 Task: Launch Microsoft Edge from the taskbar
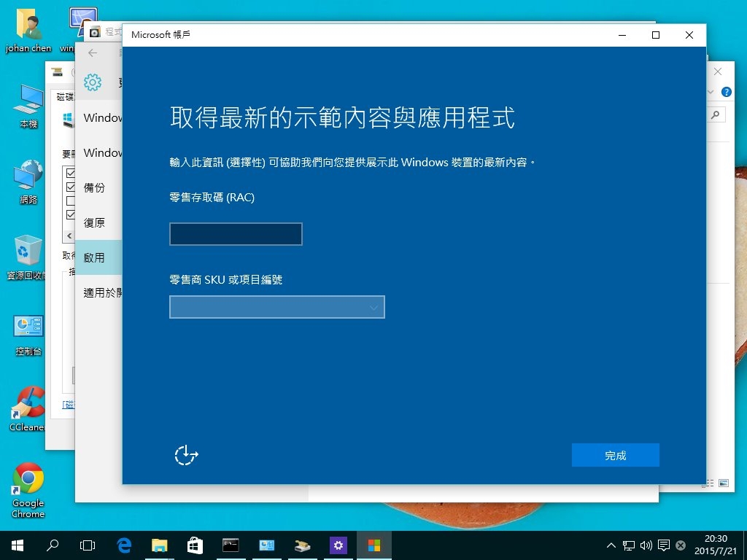click(124, 545)
